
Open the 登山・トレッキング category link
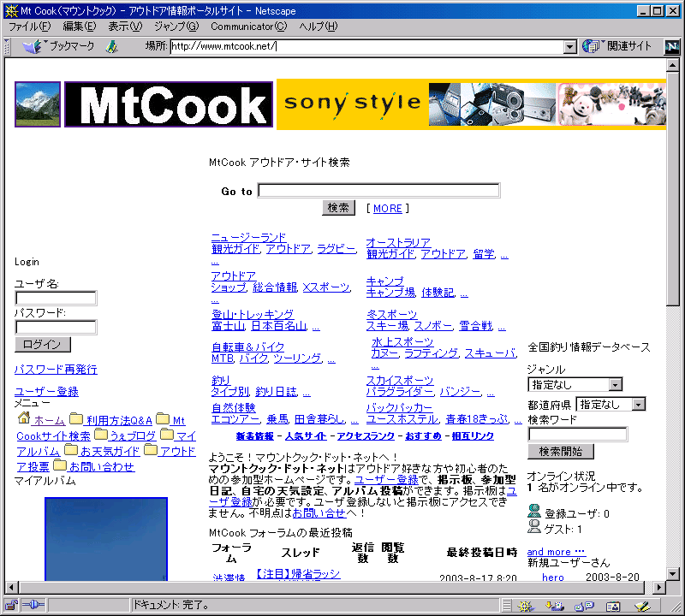(253, 314)
